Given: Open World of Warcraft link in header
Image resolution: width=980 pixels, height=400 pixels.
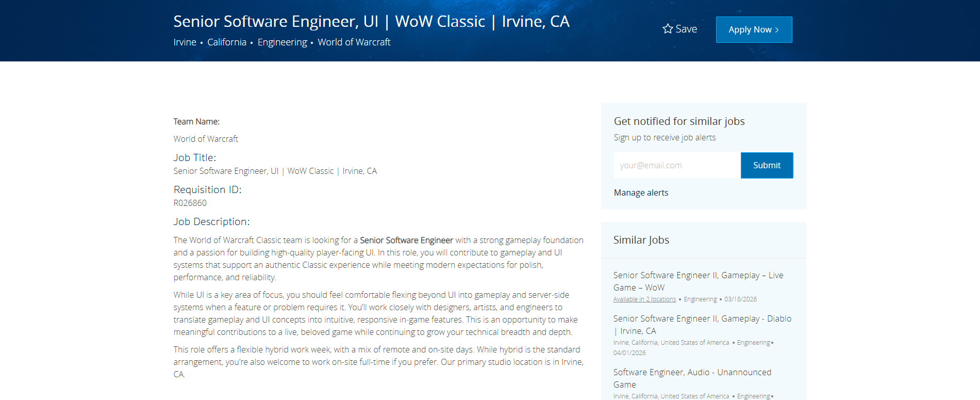Looking at the screenshot, I should point(354,42).
